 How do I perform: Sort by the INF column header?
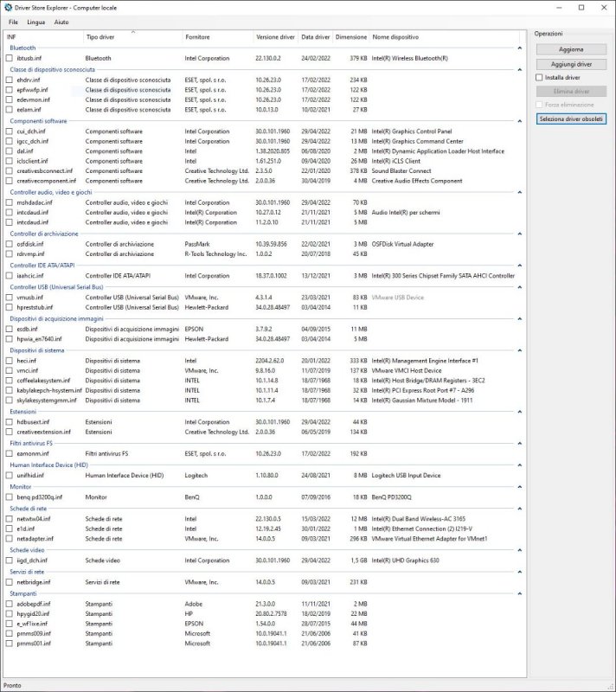[43, 37]
